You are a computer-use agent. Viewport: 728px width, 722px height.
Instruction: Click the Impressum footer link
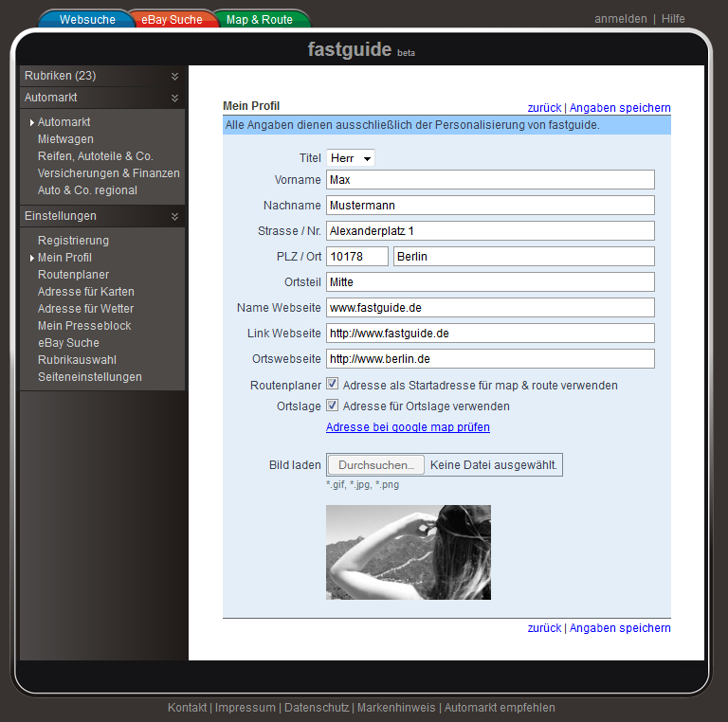click(x=246, y=707)
